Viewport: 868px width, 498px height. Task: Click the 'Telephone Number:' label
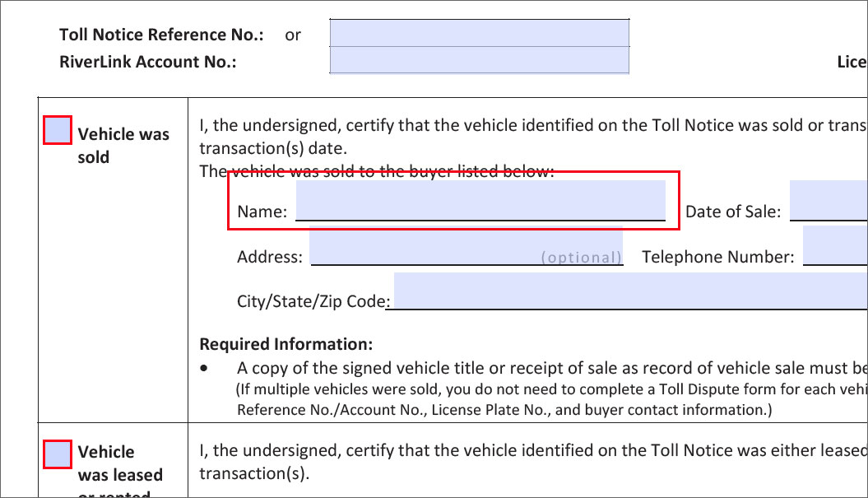[718, 257]
